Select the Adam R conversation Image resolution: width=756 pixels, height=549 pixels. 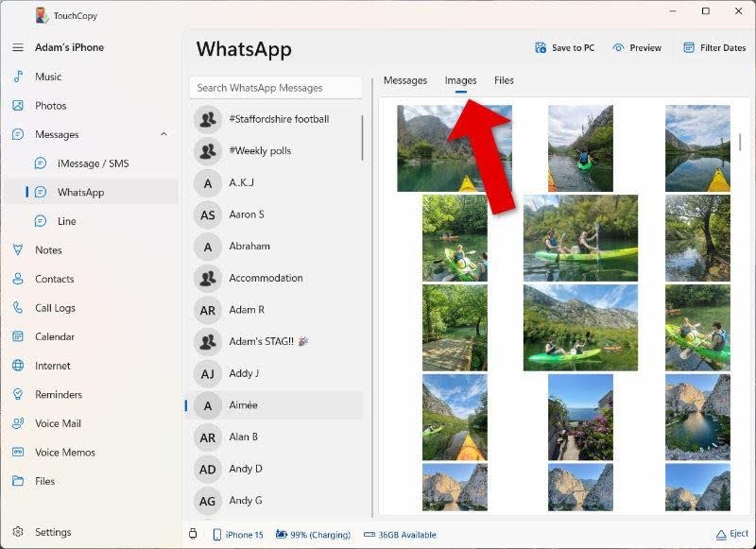click(275, 310)
